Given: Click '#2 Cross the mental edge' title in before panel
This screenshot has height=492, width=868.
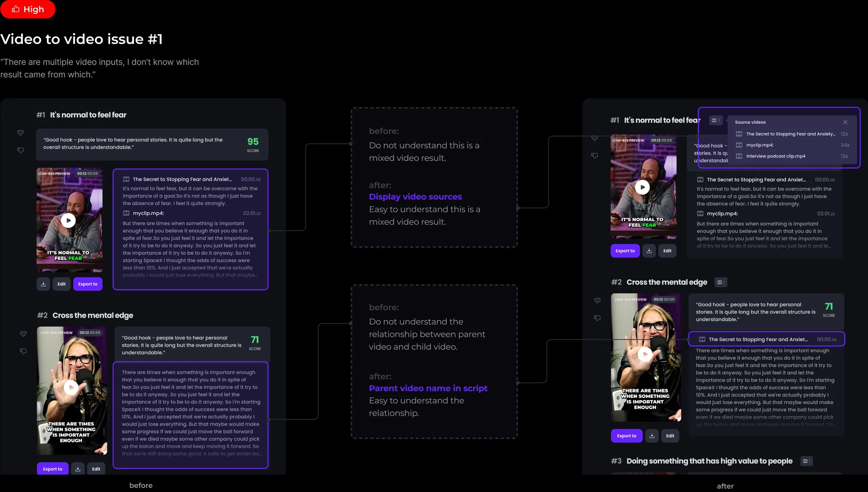Looking at the screenshot, I should point(85,315).
